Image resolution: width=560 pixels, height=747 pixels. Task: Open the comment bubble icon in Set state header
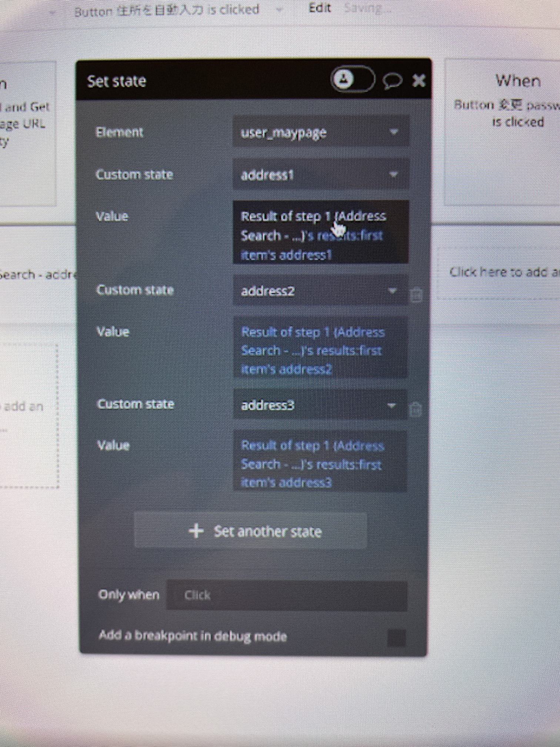392,80
